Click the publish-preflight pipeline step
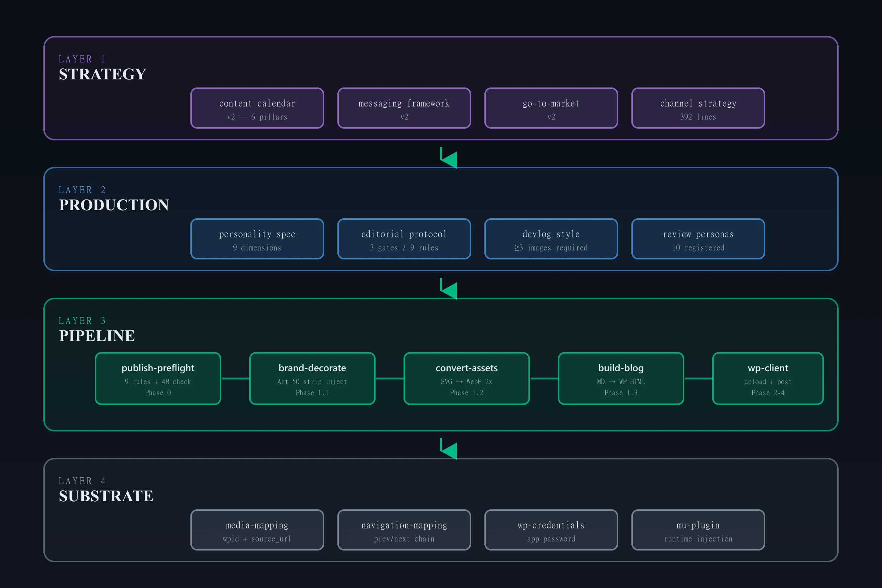 pos(158,379)
